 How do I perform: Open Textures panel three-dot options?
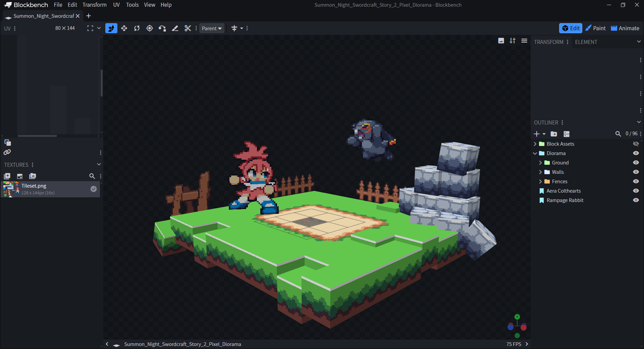point(32,165)
